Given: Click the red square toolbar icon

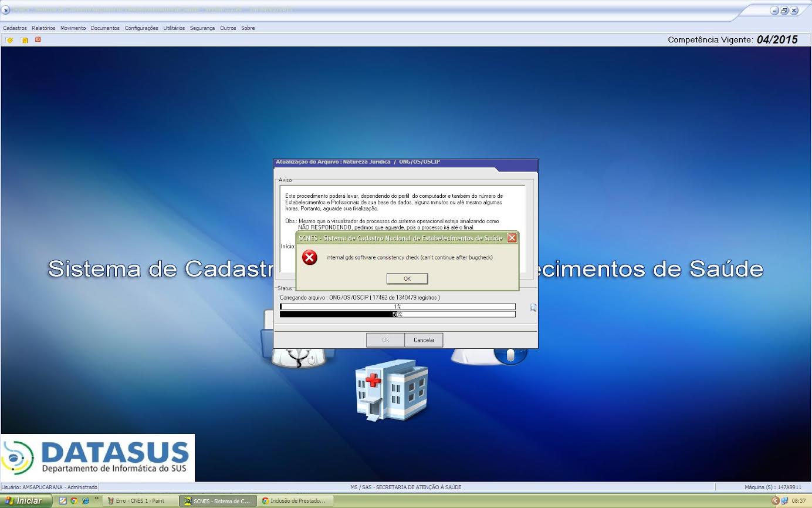Looking at the screenshot, I should [x=38, y=39].
